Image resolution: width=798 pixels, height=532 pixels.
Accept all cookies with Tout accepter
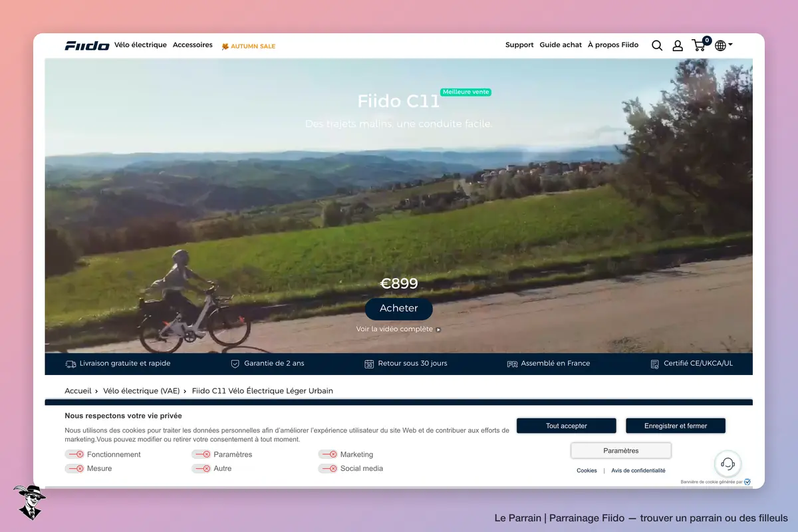(567, 426)
